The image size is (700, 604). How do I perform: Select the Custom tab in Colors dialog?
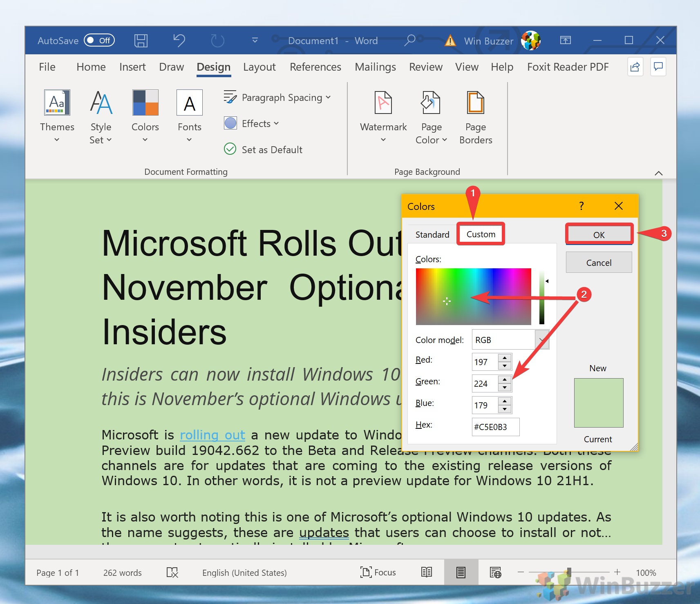point(481,234)
